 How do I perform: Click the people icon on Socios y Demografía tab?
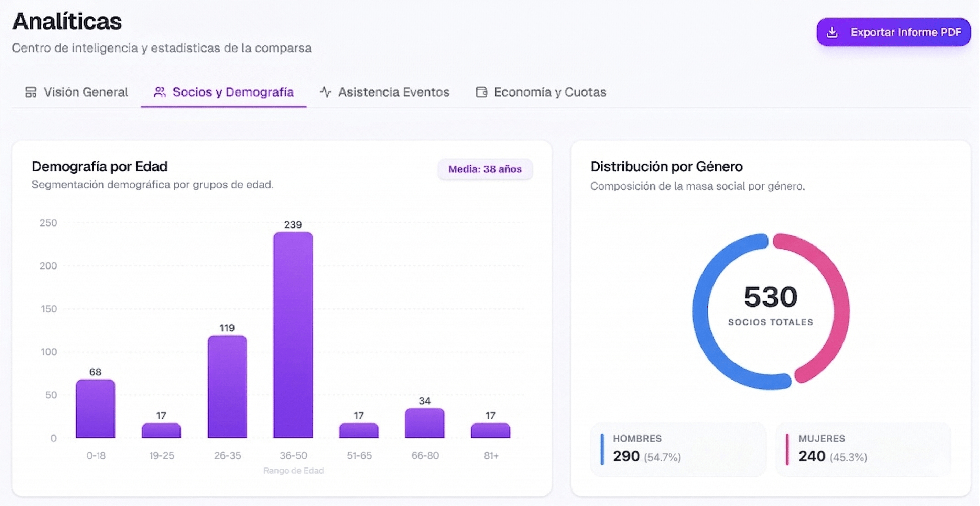pos(160,92)
